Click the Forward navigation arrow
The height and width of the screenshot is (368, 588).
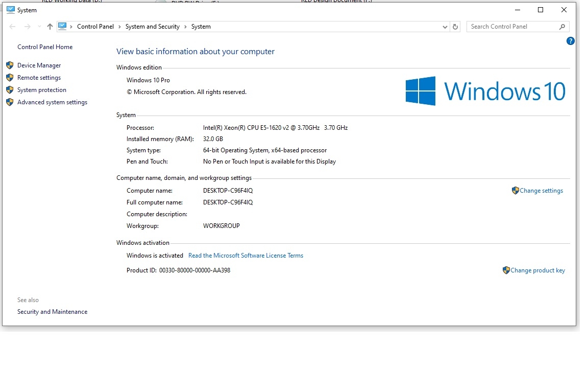pyautogui.click(x=28, y=27)
